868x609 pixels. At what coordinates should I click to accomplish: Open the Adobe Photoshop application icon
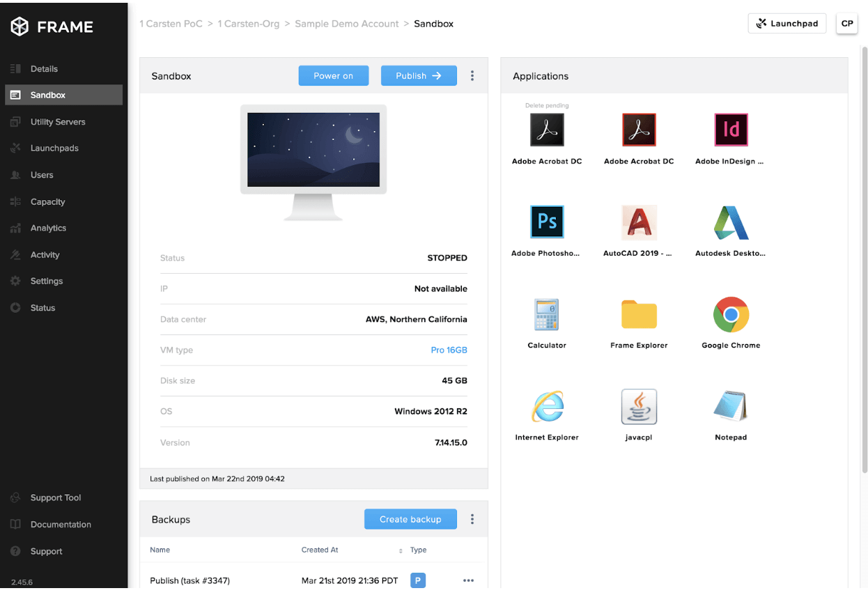tap(547, 222)
